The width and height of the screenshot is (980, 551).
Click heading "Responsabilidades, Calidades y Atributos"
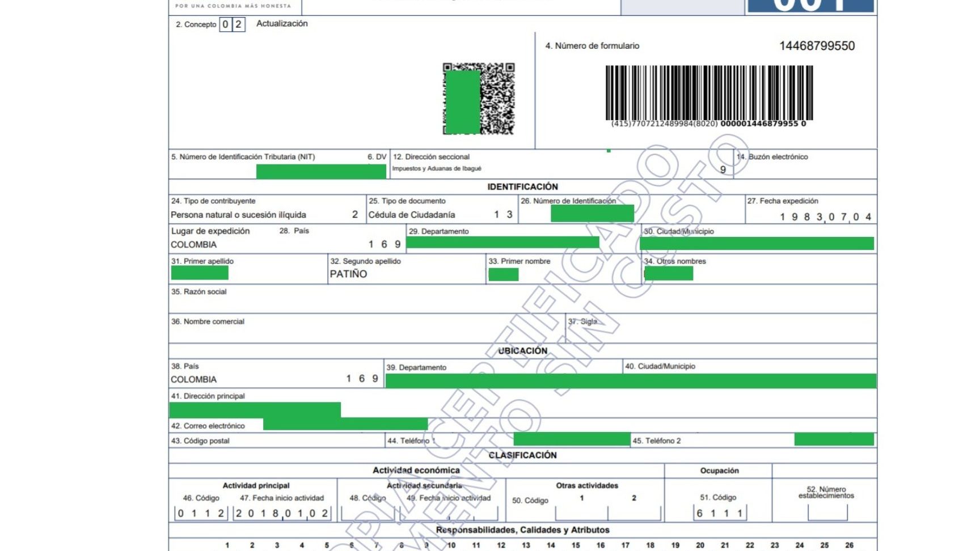[x=522, y=530]
